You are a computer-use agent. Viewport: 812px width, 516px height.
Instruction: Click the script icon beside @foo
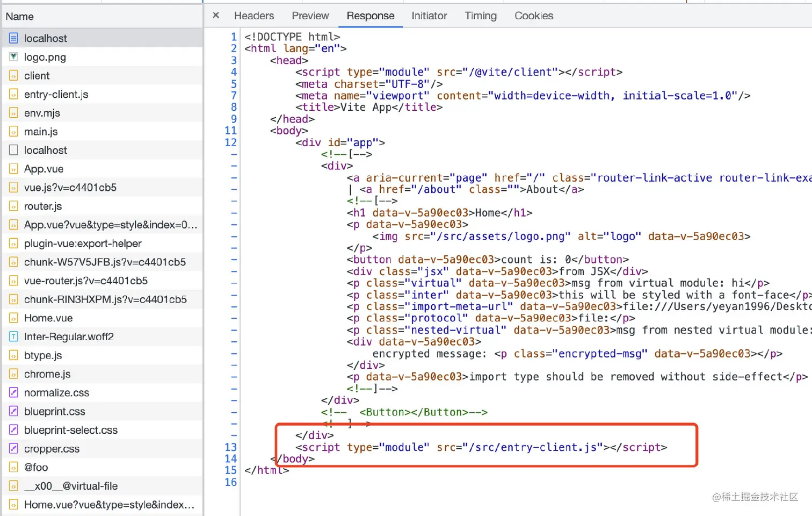tap(14, 467)
